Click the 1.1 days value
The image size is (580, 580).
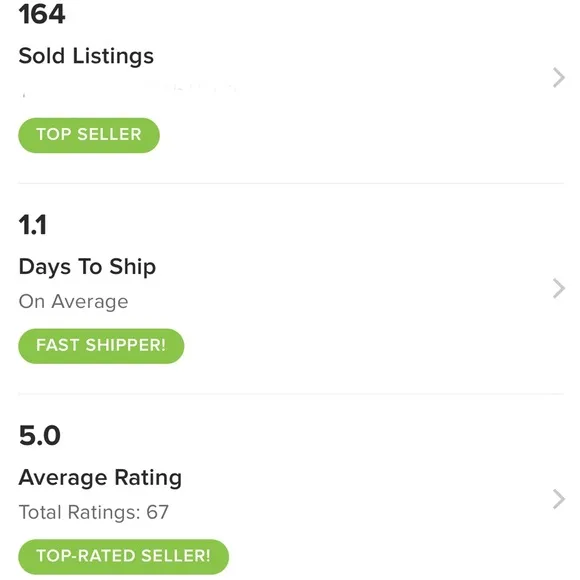33,225
